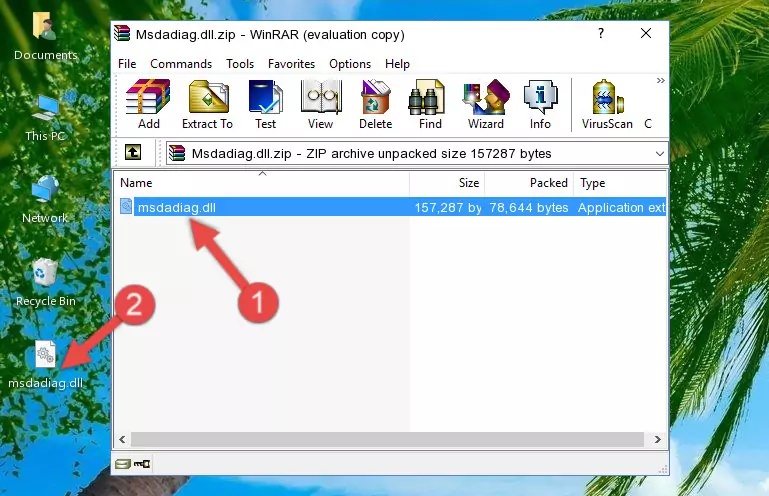Open the Find binoculars tool
769x496 pixels.
(430, 104)
